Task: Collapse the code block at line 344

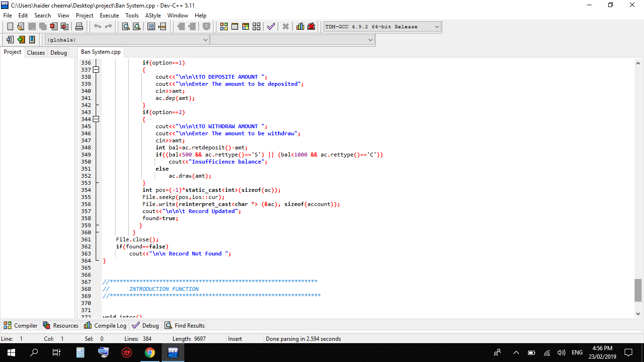Action: click(x=96, y=119)
